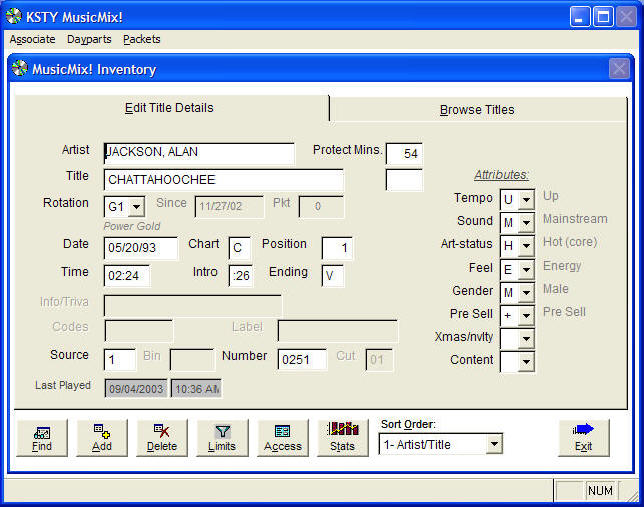
Task: Expand the Tempo dropdown
Action: coord(526,200)
